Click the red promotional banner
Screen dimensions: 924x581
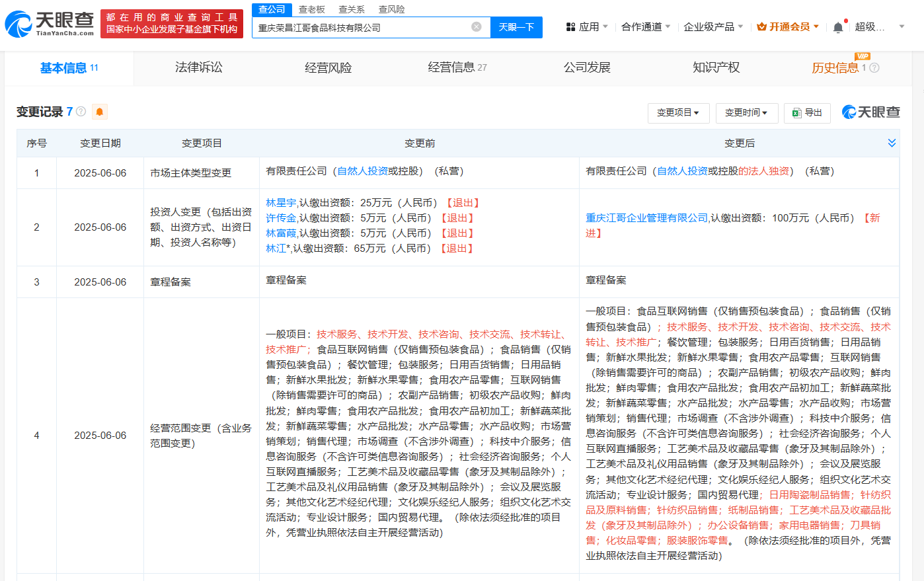[172, 24]
